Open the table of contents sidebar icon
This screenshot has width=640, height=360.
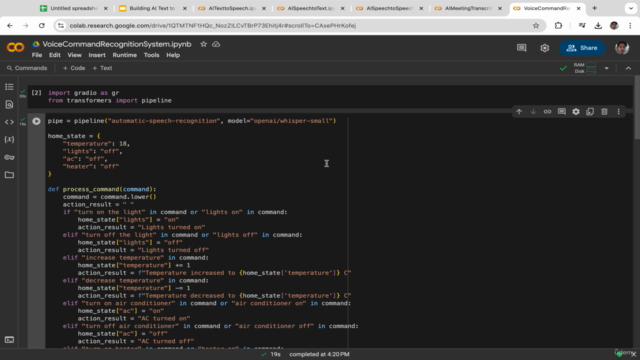click(9, 87)
